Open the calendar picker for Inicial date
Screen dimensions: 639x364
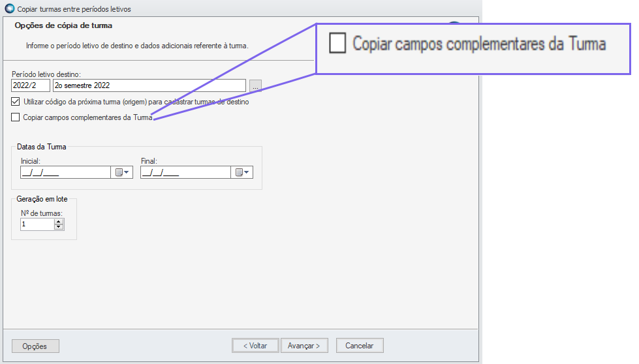(123, 172)
